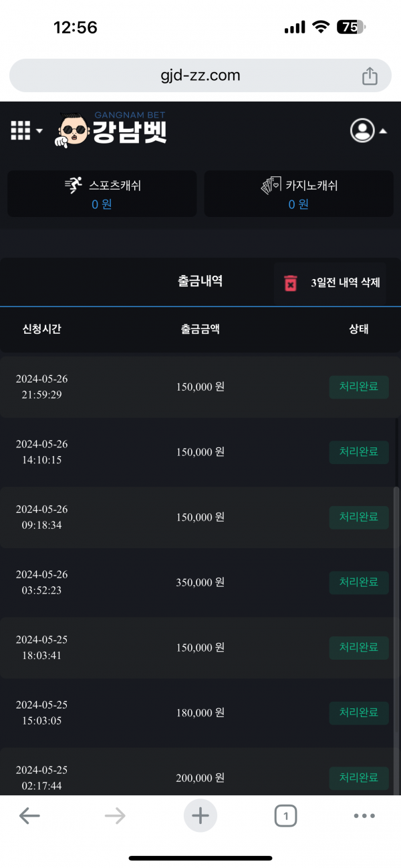Tap the Gangnam Bet logo
The width and height of the screenshot is (401, 868).
(x=112, y=130)
